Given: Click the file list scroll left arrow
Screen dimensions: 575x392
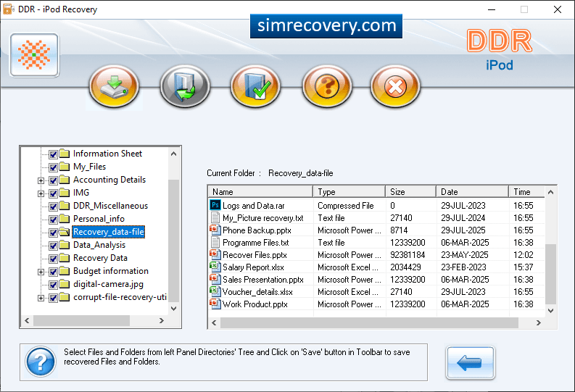Looking at the screenshot, I should (214, 322).
